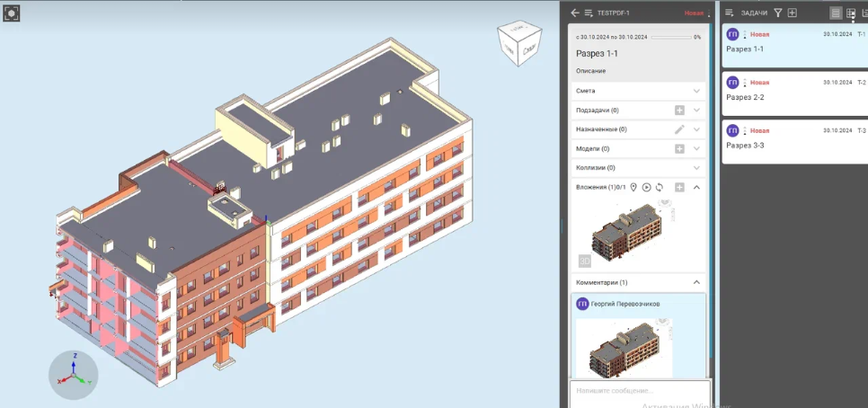Add a new task with plus icon
The image size is (868, 408).
click(x=792, y=13)
